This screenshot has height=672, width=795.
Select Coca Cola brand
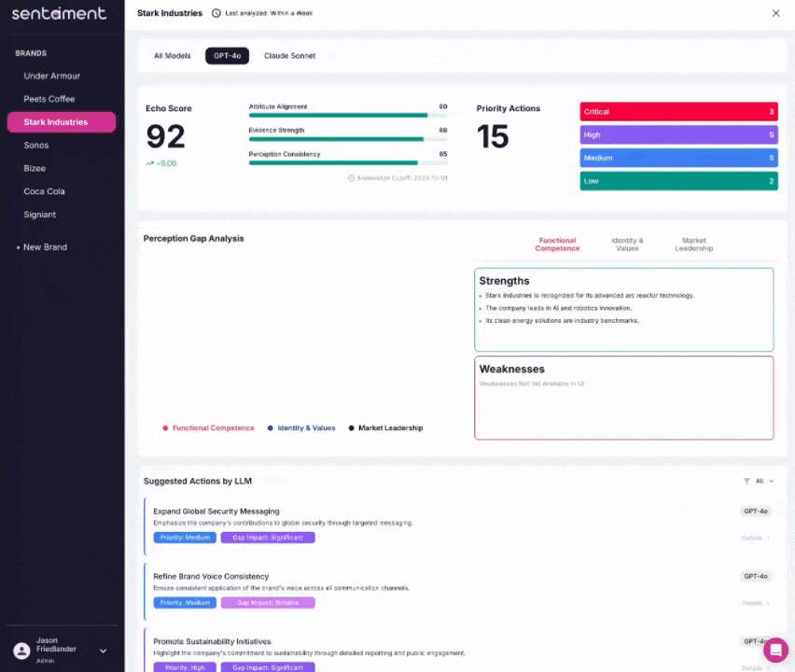pos(62,191)
